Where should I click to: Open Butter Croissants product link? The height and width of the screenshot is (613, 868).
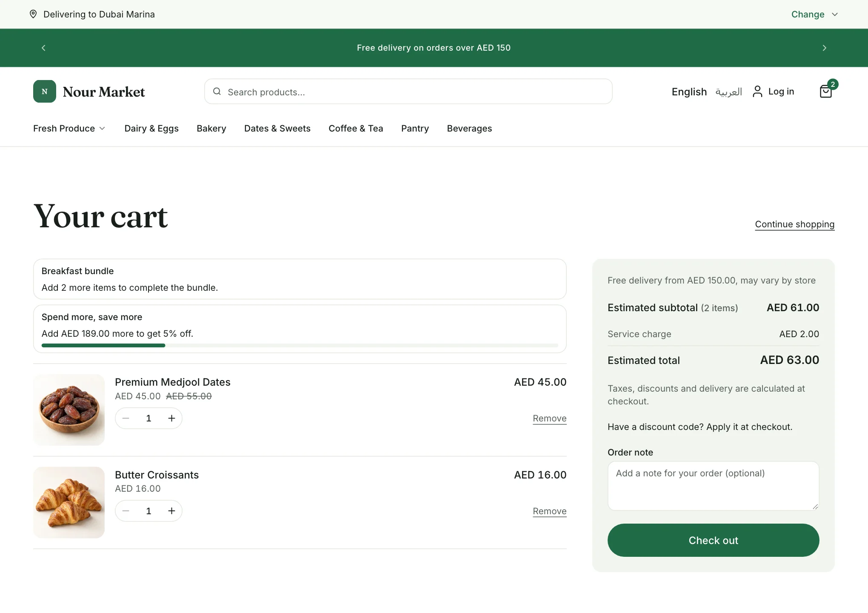click(157, 475)
